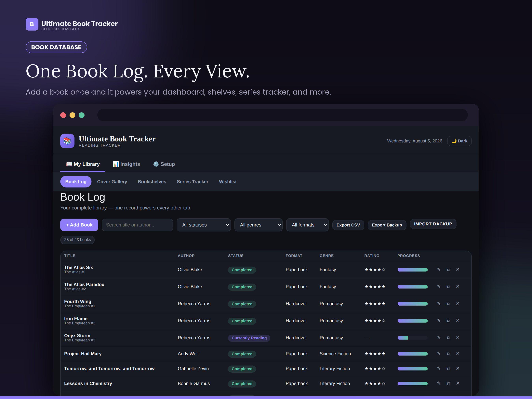Image resolution: width=532 pixels, height=399 pixels.
Task: Click the purple B brand logo
Action: coord(32,24)
